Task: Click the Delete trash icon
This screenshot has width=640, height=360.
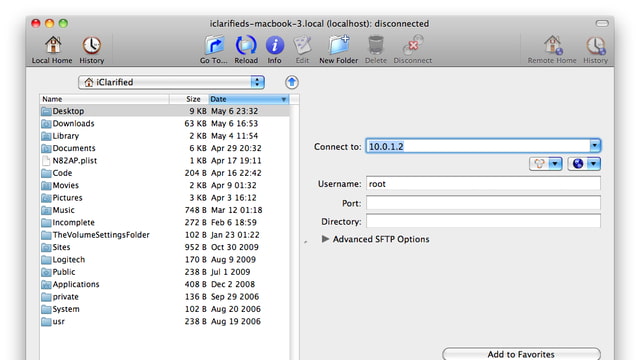Action: pos(376,50)
